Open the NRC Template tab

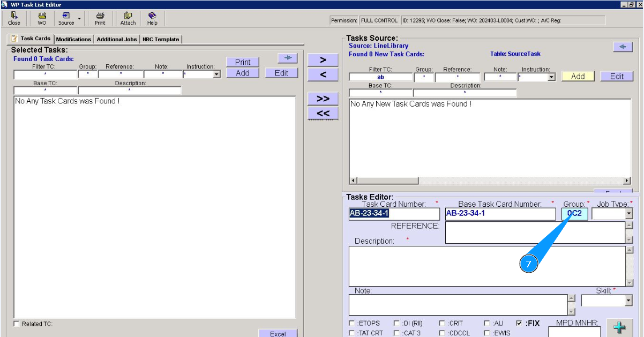[160, 39]
